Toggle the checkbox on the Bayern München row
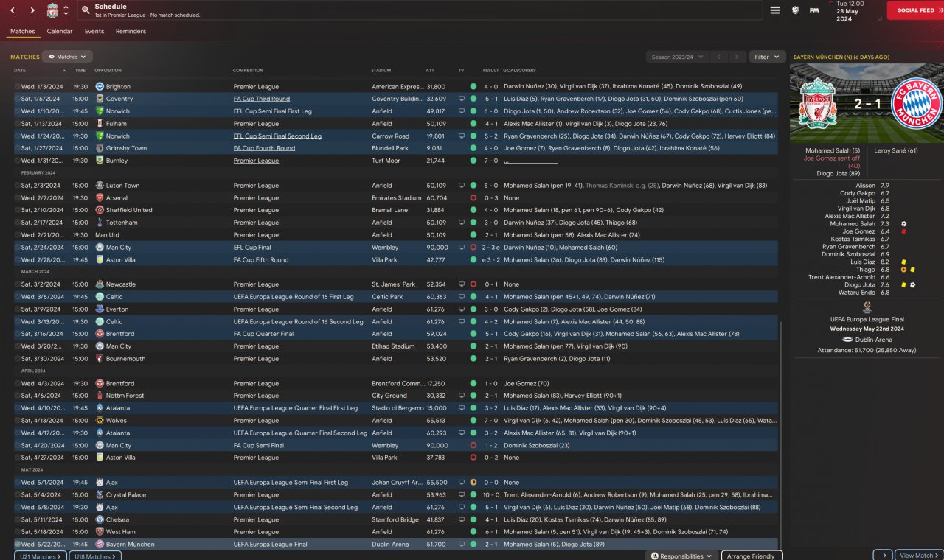Viewport: 944px width, 560px height. (17, 545)
